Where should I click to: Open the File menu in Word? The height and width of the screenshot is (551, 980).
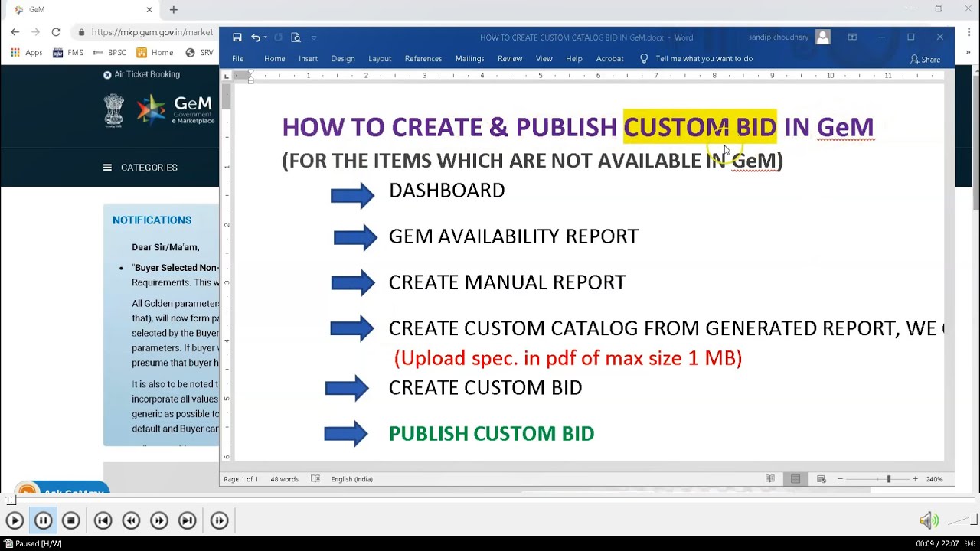click(238, 59)
